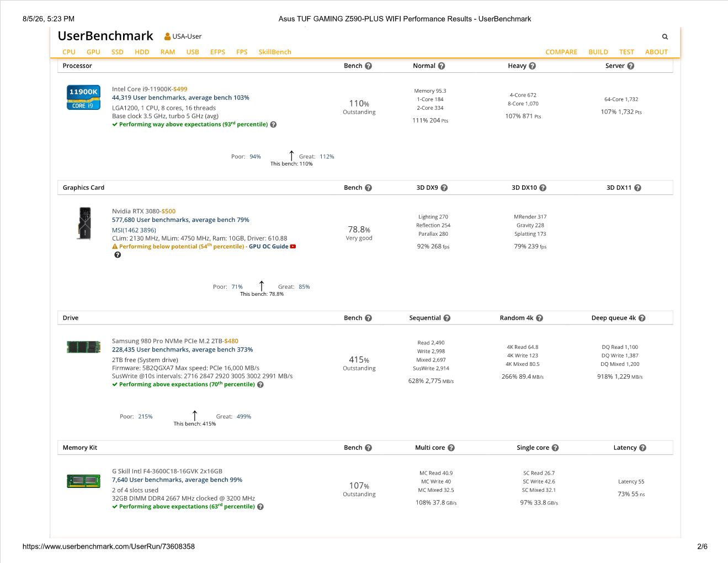Viewport: 728px width, 563px height.
Task: Open help icon beside Multi core
Action: point(451,448)
